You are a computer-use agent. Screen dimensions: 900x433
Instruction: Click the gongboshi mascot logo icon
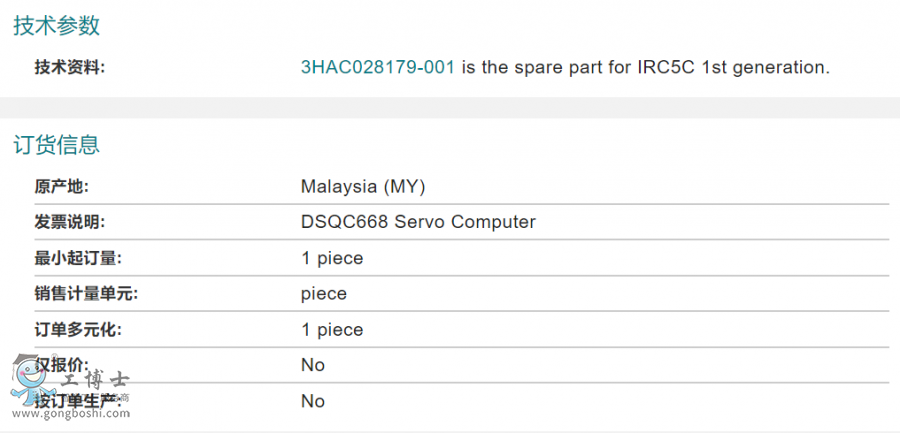point(33,380)
